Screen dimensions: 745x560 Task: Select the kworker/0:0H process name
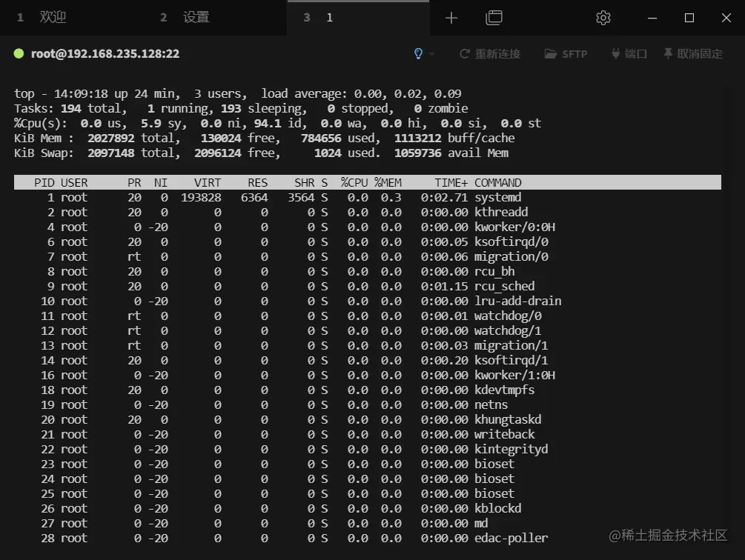click(x=514, y=227)
